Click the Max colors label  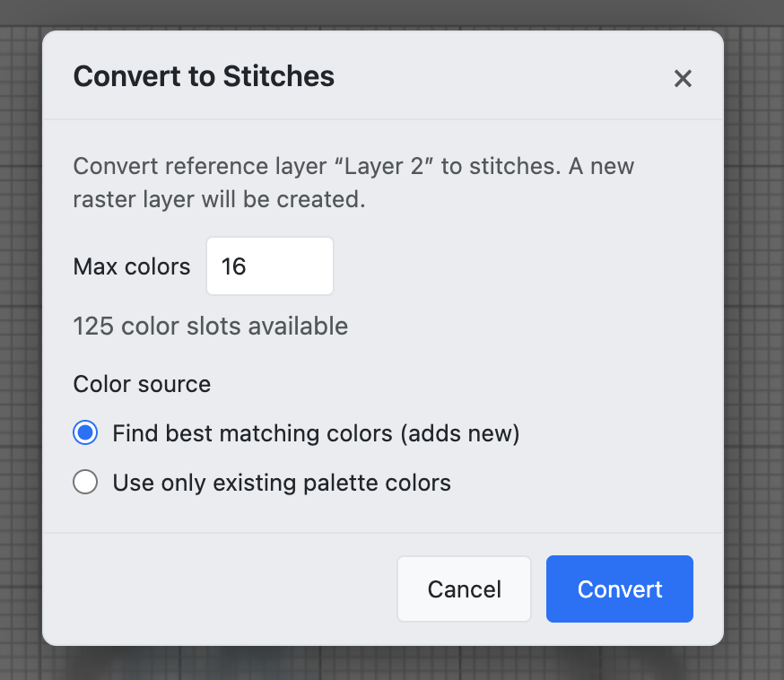pos(131,266)
